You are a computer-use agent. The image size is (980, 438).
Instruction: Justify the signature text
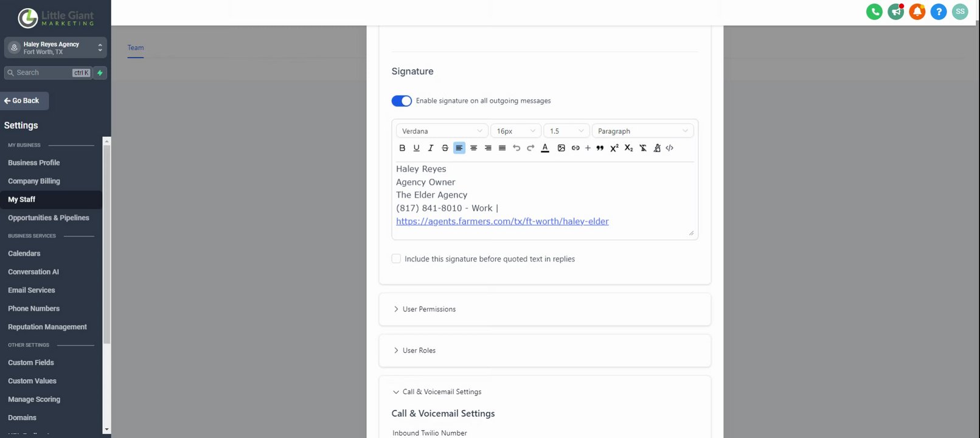point(502,148)
